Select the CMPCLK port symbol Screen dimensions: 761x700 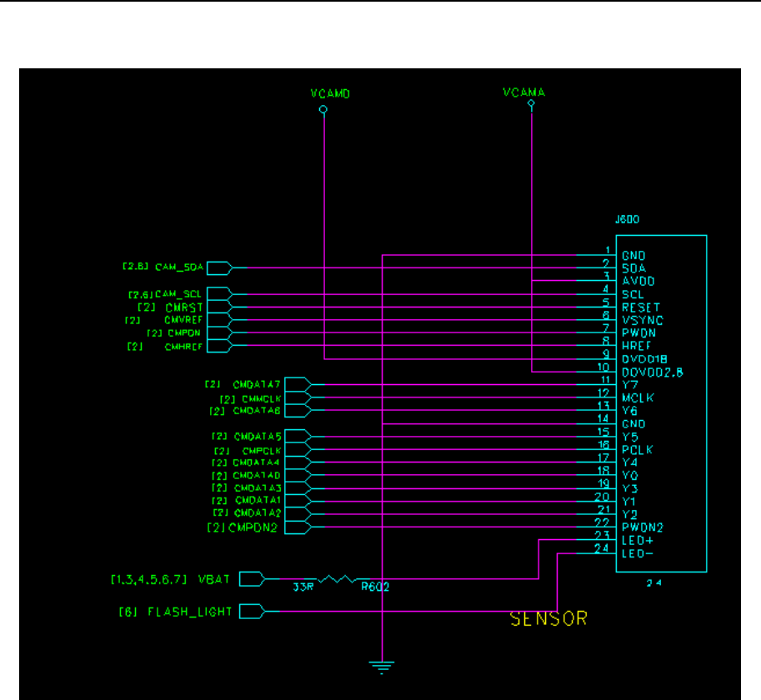[x=298, y=449]
